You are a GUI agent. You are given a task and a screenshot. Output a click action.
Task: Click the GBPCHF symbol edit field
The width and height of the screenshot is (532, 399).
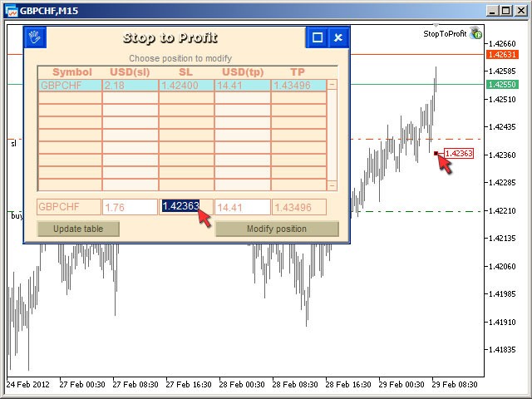click(x=69, y=207)
